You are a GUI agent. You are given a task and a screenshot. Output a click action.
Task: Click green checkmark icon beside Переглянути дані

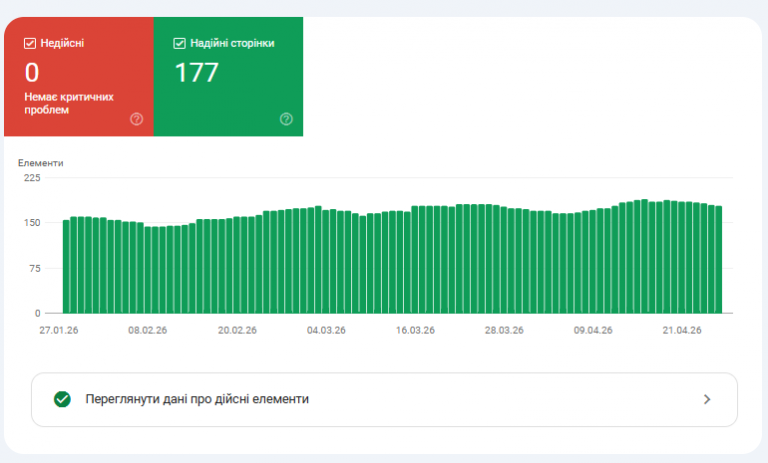[62, 399]
